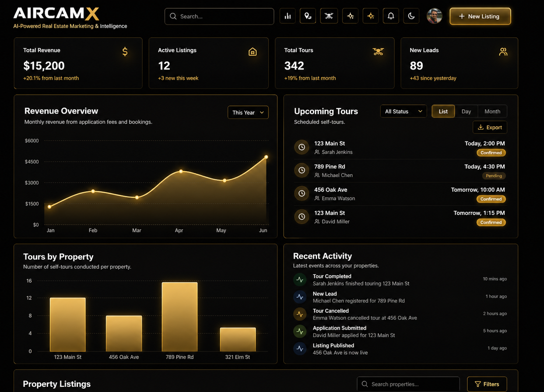Switch to Day view tab

tap(466, 111)
